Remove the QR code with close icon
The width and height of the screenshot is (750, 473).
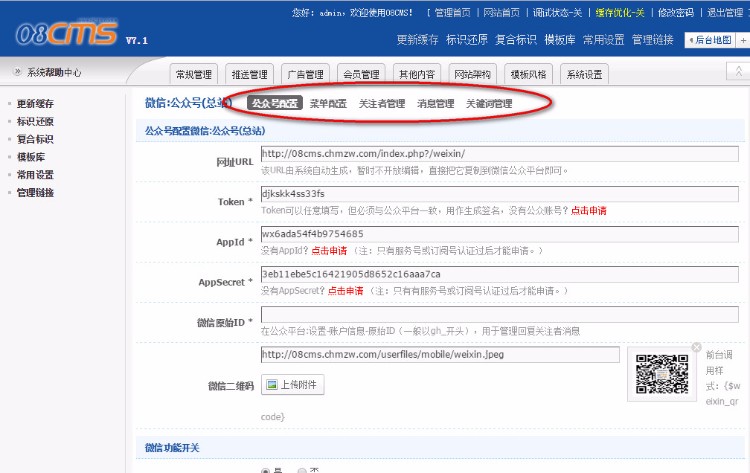(696, 347)
